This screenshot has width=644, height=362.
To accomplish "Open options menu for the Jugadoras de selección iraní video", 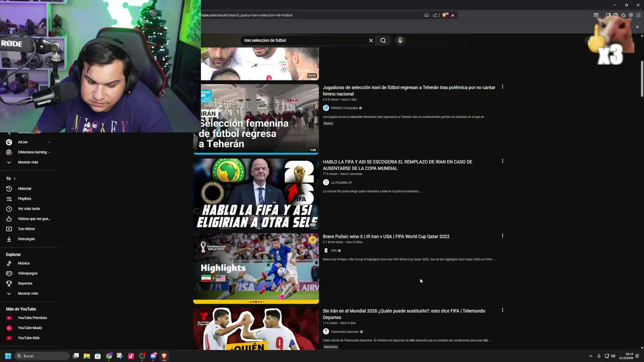I will [x=502, y=87].
